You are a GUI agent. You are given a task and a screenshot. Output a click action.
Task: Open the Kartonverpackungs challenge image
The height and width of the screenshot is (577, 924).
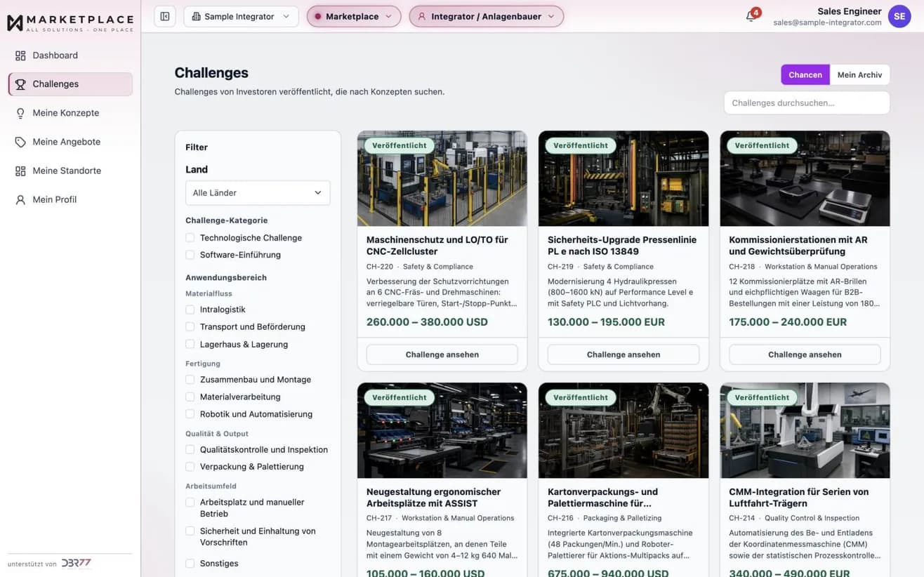coord(623,430)
